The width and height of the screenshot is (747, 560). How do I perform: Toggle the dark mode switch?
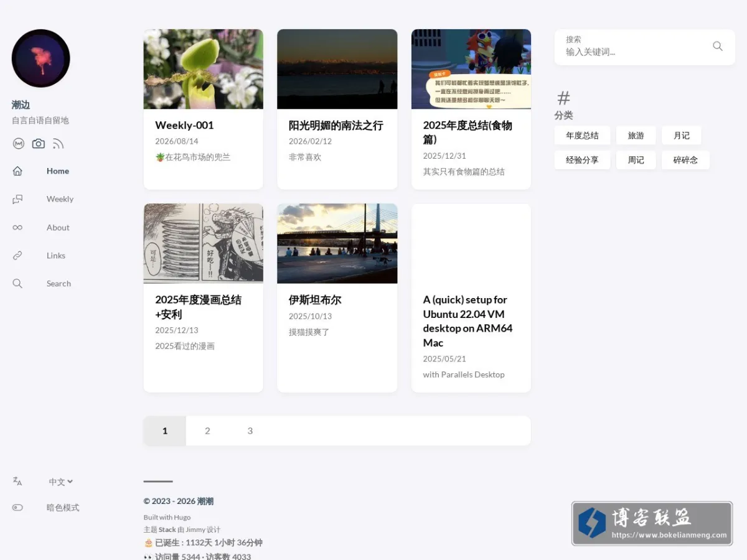pyautogui.click(x=17, y=507)
